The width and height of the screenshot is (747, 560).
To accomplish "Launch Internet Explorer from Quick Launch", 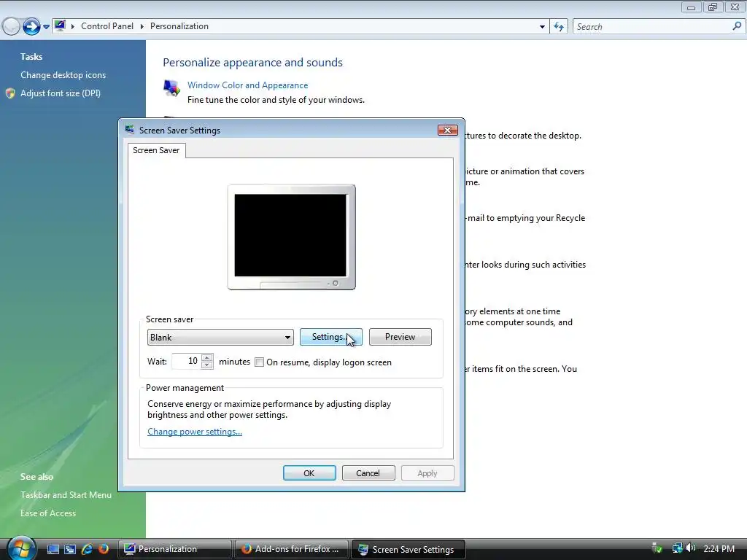I will (x=87, y=549).
